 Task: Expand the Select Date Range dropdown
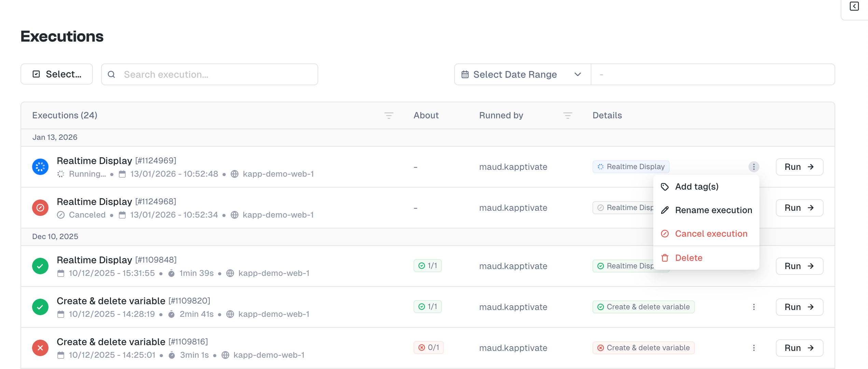coord(522,74)
